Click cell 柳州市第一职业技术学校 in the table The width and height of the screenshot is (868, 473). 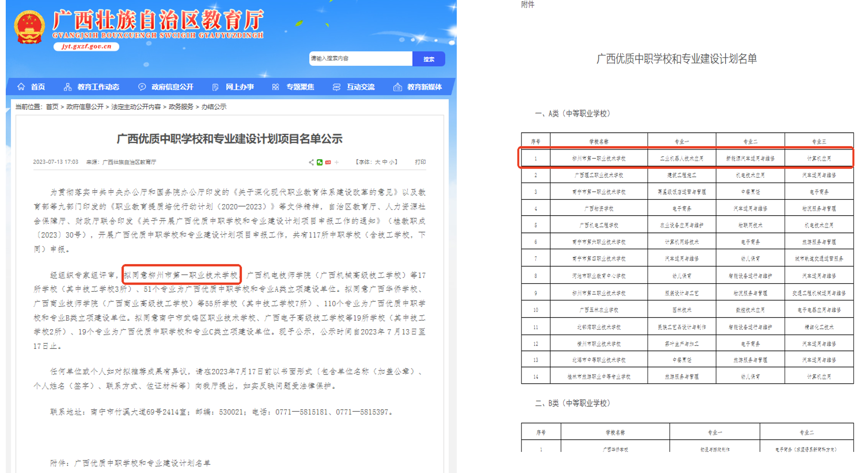coord(599,159)
